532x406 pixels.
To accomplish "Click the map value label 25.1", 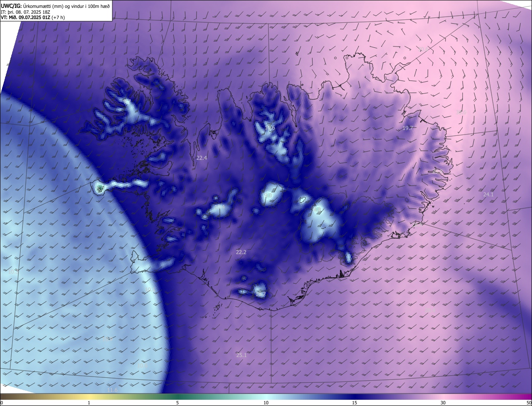I will click(241, 355).
